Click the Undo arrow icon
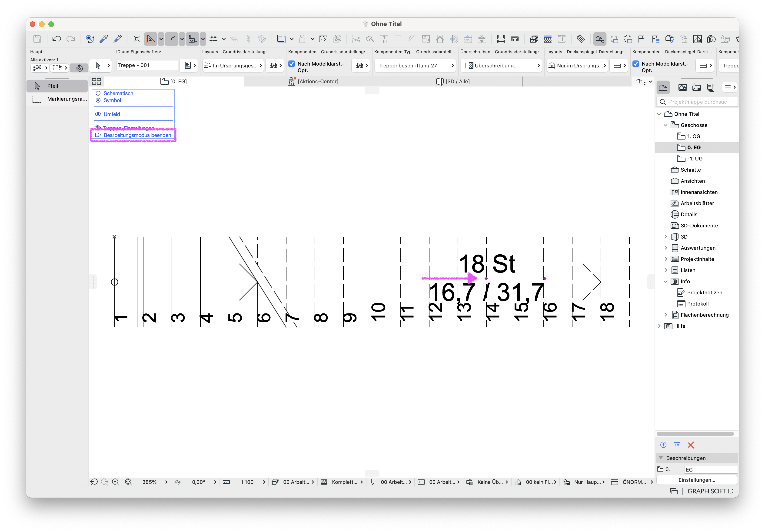This screenshot has height=532, width=765. (x=56, y=39)
